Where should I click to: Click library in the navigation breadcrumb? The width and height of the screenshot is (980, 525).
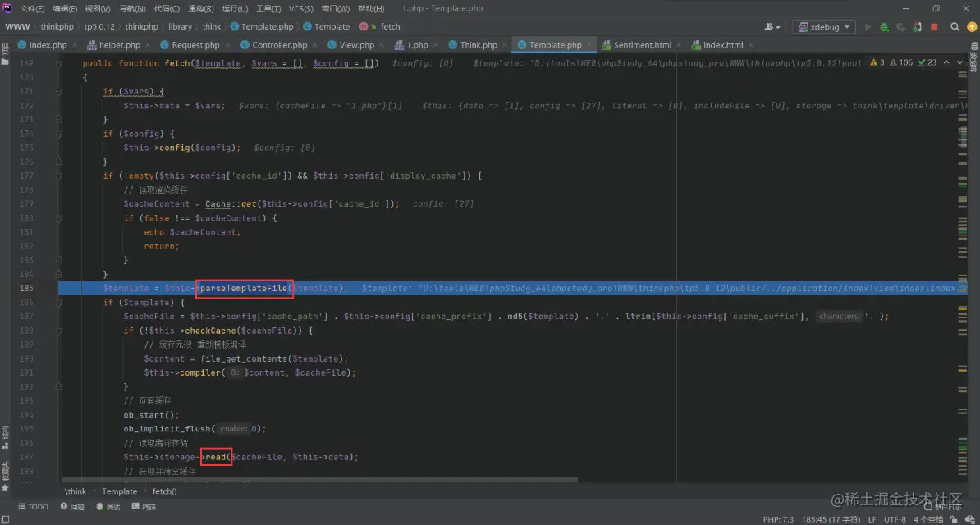click(x=180, y=27)
